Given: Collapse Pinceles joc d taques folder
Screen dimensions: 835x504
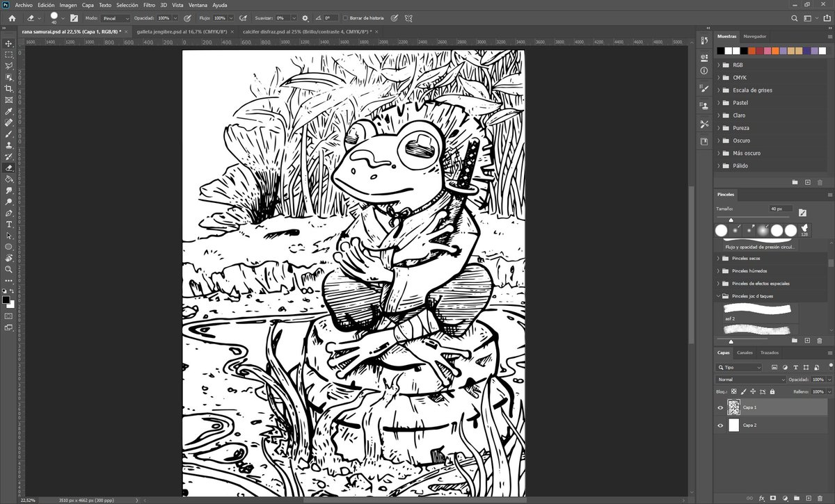Looking at the screenshot, I should [x=719, y=295].
